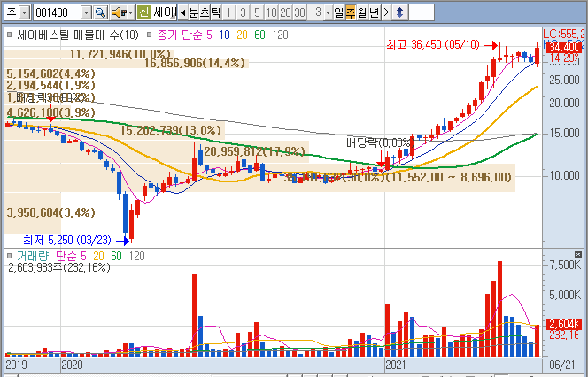Toggle the square before 세아베스틸 매물대 legend
Image resolution: width=588 pixels, height=377 pixels.
(10, 35)
